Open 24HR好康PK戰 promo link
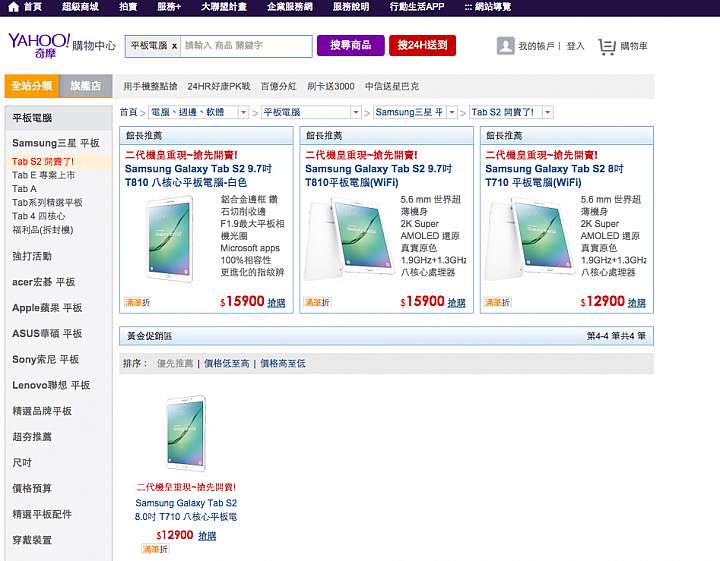 [219, 86]
